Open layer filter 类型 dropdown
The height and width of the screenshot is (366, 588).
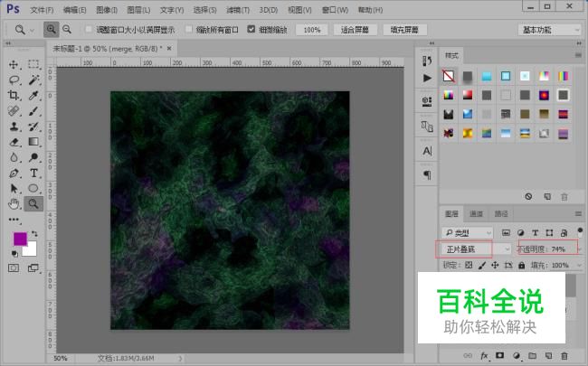(x=468, y=233)
